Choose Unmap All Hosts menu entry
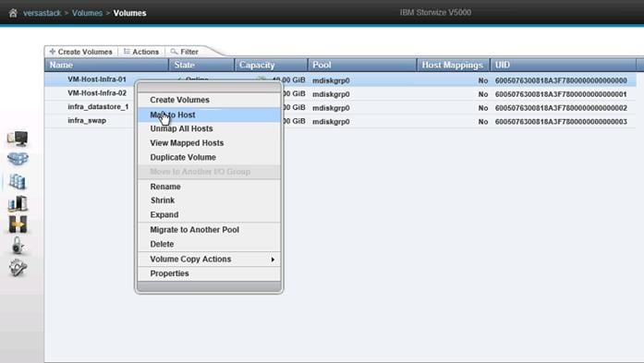 tap(209, 129)
